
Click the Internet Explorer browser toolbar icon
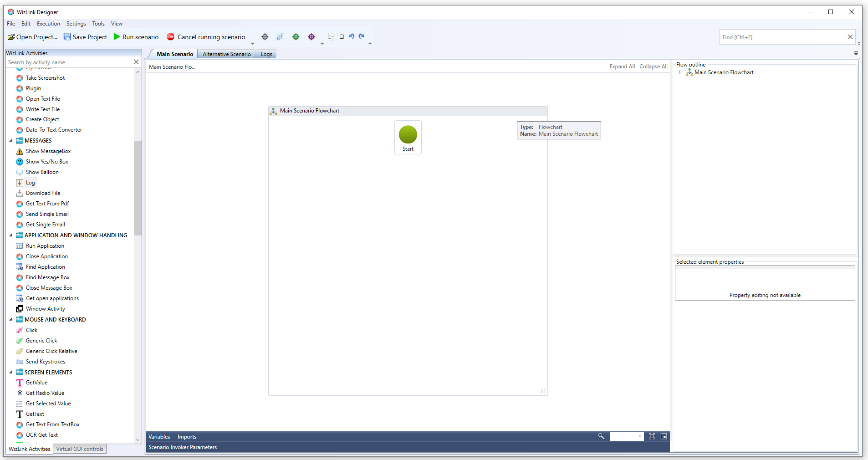pos(280,37)
